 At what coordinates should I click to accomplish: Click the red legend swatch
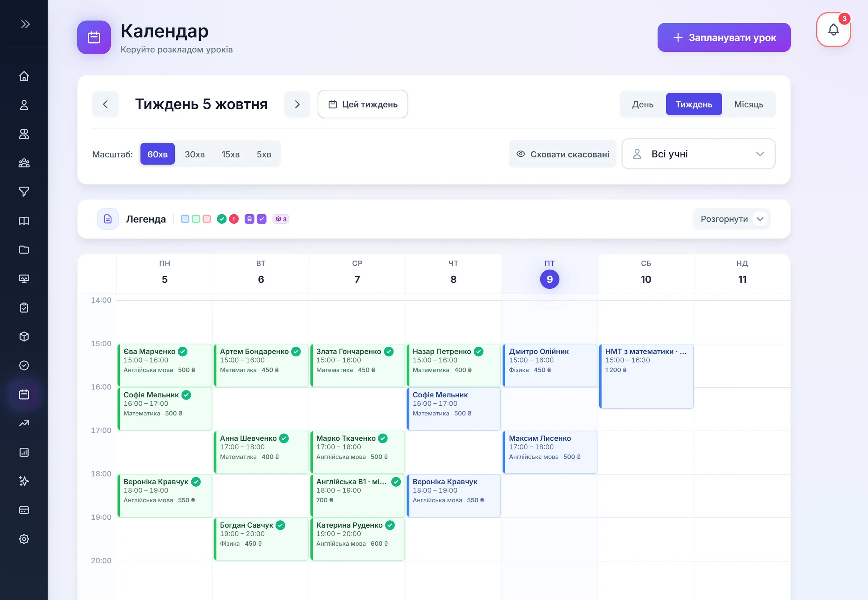pos(207,219)
